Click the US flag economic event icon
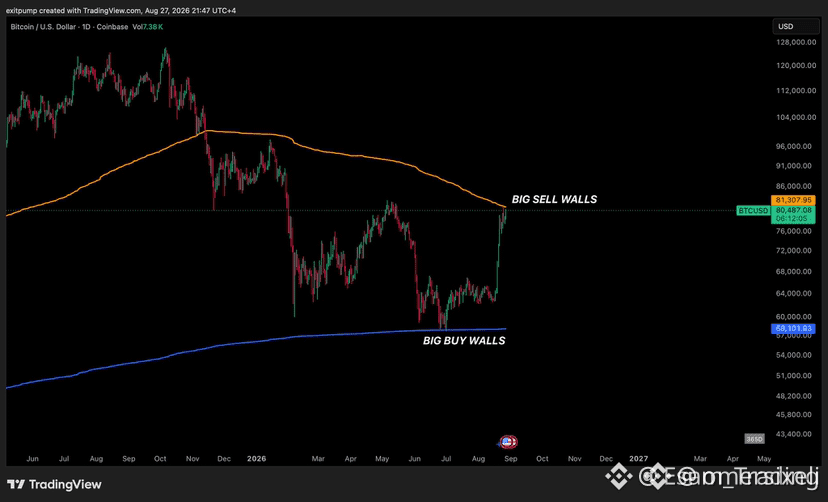 [x=507, y=442]
